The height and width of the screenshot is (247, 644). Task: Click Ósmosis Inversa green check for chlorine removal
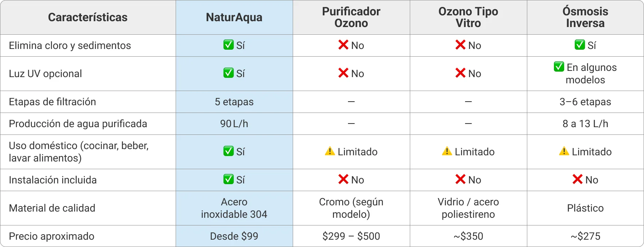[x=580, y=45]
